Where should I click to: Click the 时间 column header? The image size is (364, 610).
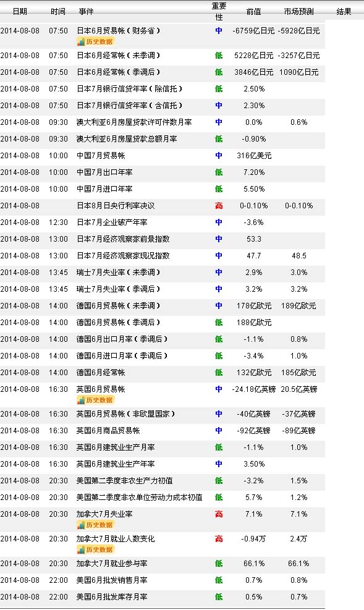coord(58,11)
